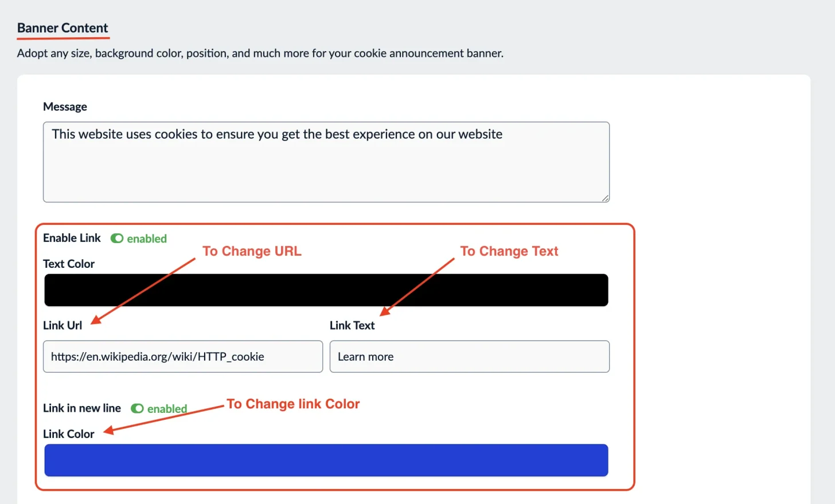Open the blue Link Color swatch
The height and width of the screenshot is (504, 835).
(x=326, y=460)
